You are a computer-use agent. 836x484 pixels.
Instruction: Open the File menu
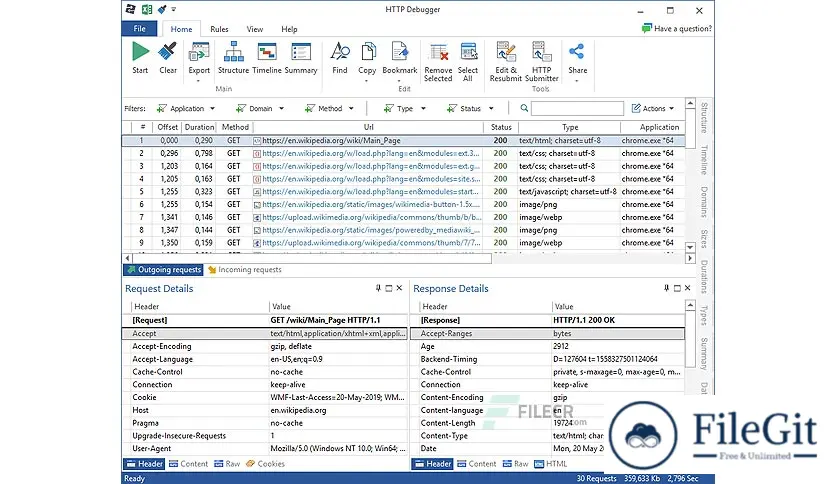pyautogui.click(x=139, y=29)
